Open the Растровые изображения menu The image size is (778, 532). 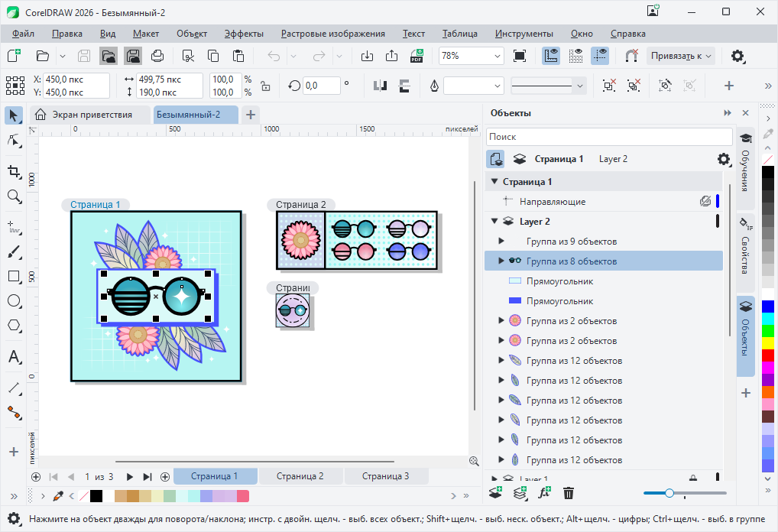(333, 34)
